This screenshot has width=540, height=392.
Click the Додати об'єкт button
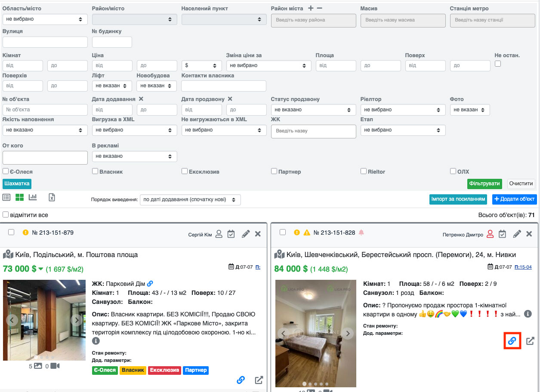click(514, 199)
